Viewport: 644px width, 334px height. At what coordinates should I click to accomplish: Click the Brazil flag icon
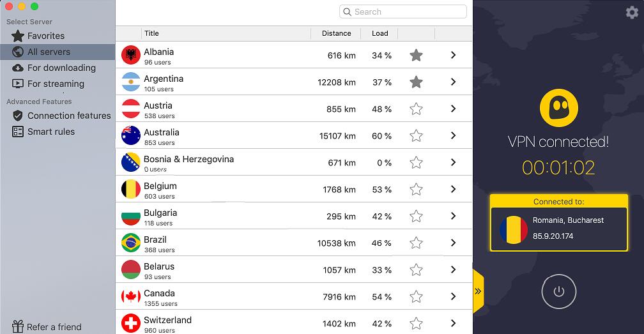click(x=131, y=243)
